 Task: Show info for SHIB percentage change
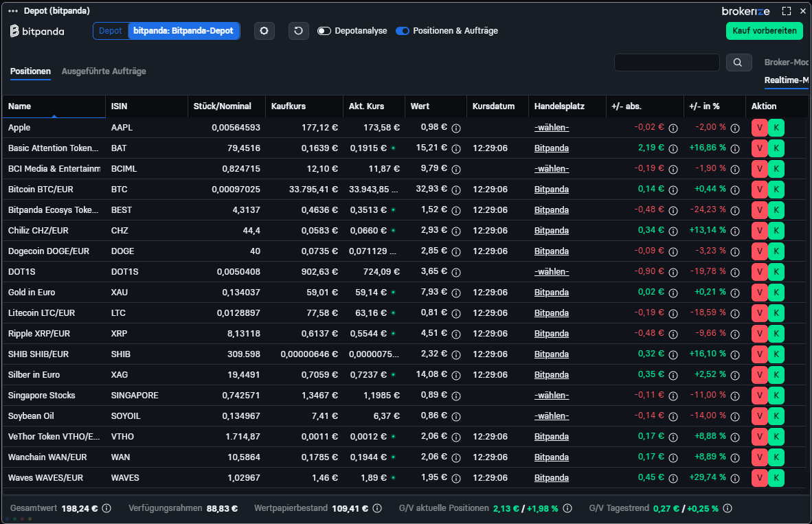(735, 354)
